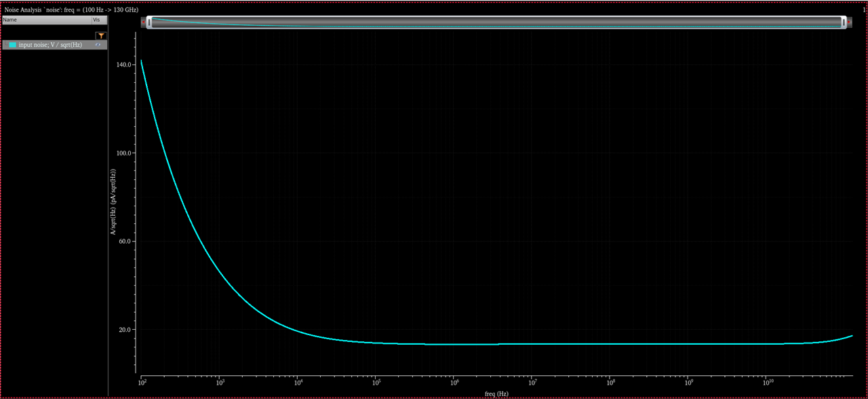Click the 'freq (Hz)' x-axis label

(496, 394)
